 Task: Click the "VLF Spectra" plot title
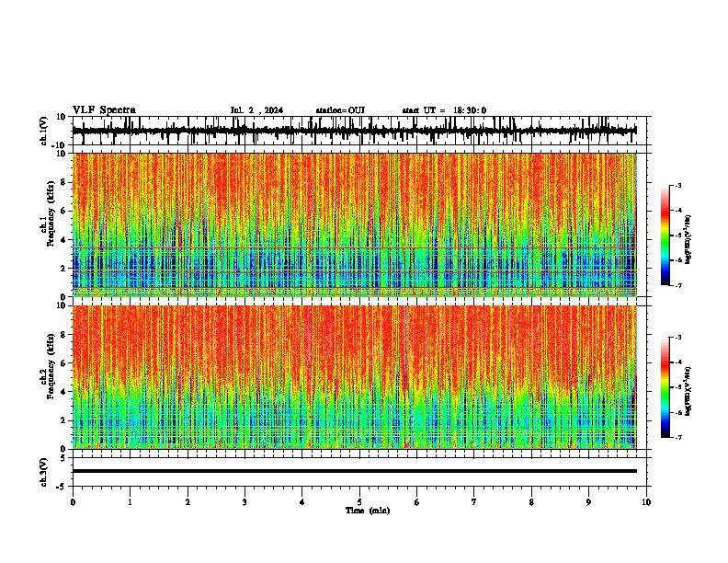tap(104, 110)
